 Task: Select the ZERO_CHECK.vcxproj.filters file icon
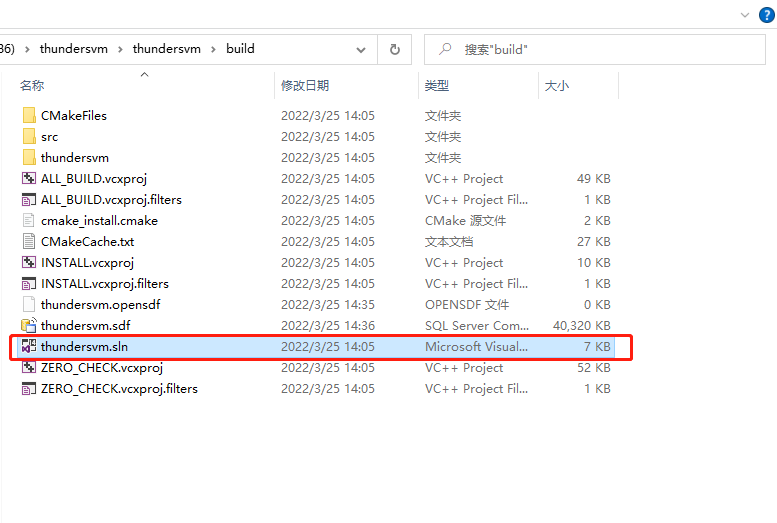pos(29,389)
